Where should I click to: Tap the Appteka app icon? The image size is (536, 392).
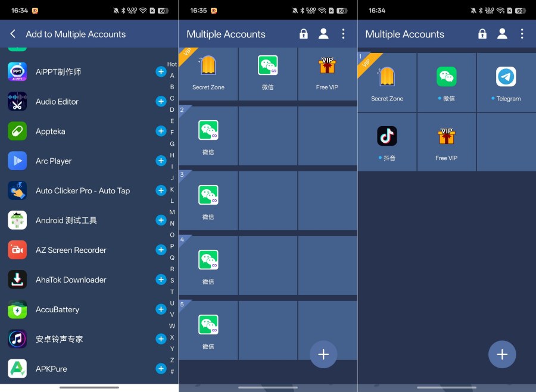pyautogui.click(x=17, y=131)
